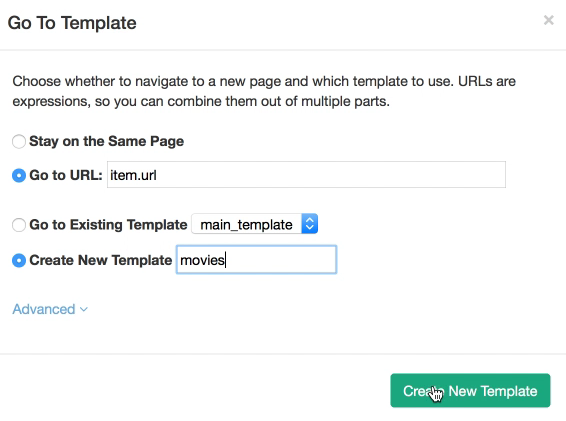Screen dimensions: 566x421
Task: Click the text movies inside the name field
Action: [202, 260]
